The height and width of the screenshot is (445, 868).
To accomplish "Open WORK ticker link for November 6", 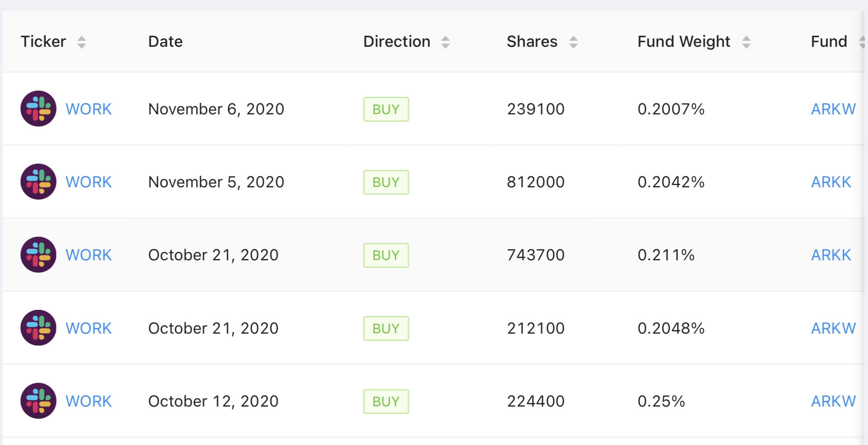I will pyautogui.click(x=89, y=109).
